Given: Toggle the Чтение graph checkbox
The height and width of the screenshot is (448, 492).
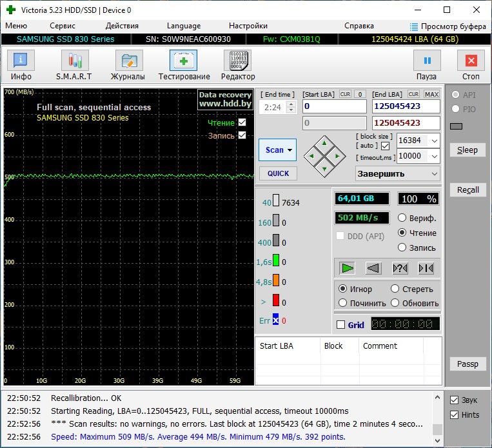Looking at the screenshot, I should coord(242,122).
